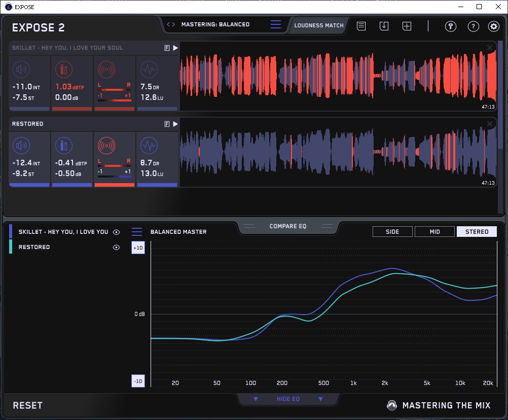508x420 pixels.
Task: Open the settings gear icon
Action: tap(494, 26)
